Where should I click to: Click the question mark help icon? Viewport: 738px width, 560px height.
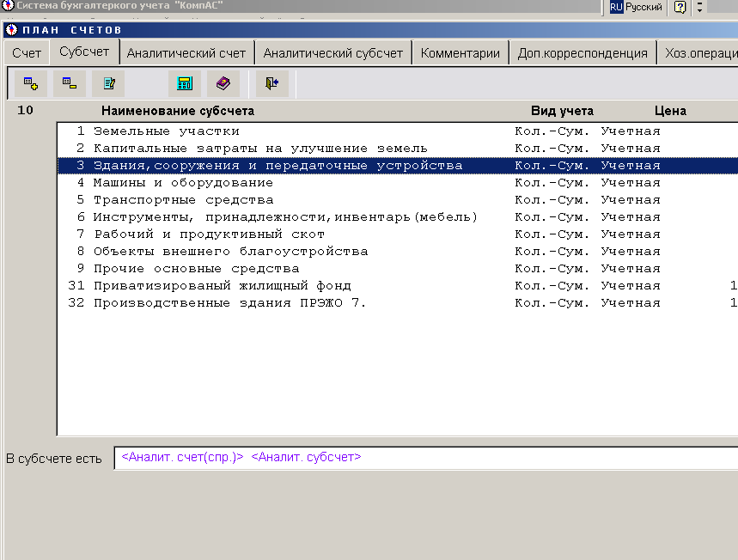[x=680, y=7]
